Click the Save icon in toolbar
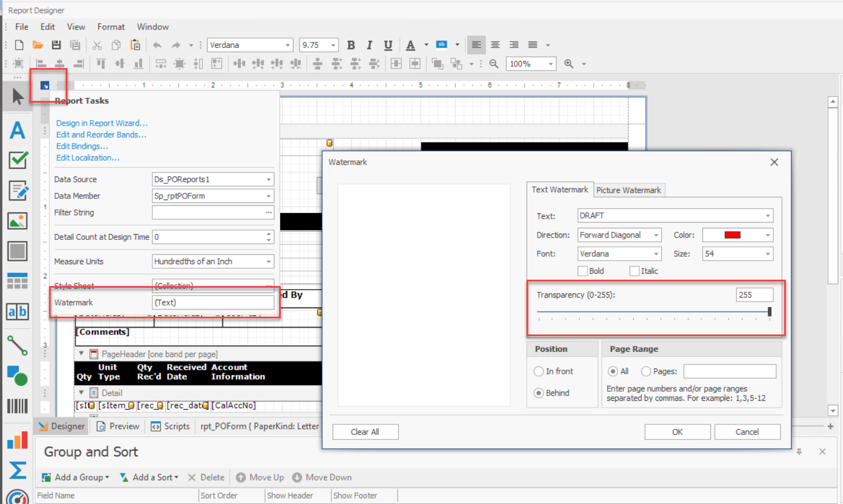This screenshot has width=843, height=504. [x=56, y=45]
